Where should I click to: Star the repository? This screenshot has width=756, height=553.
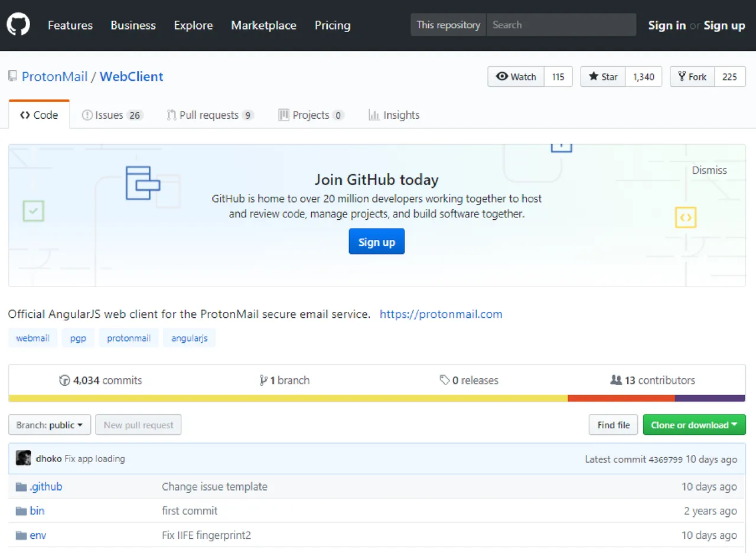pyautogui.click(x=603, y=77)
